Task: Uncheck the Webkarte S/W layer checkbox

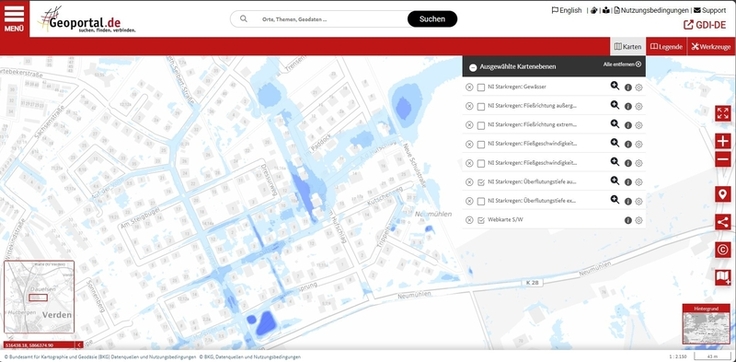Action: tap(481, 220)
